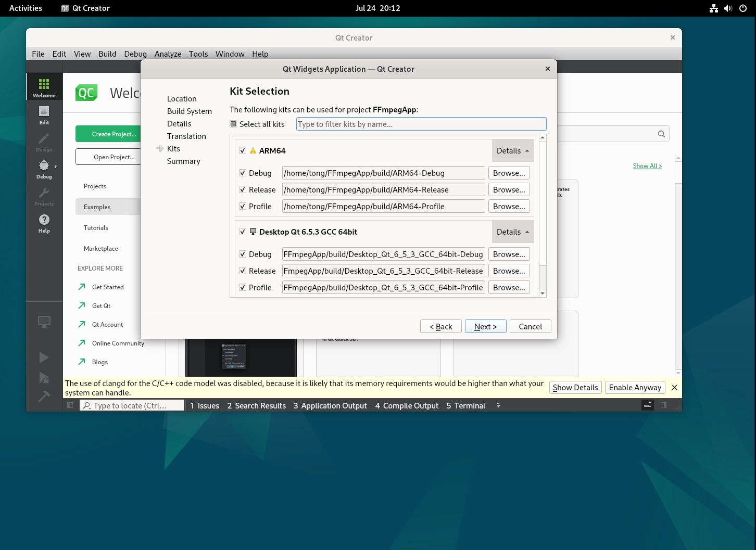
Task: Click Get Started arrow icon
Action: point(82,287)
